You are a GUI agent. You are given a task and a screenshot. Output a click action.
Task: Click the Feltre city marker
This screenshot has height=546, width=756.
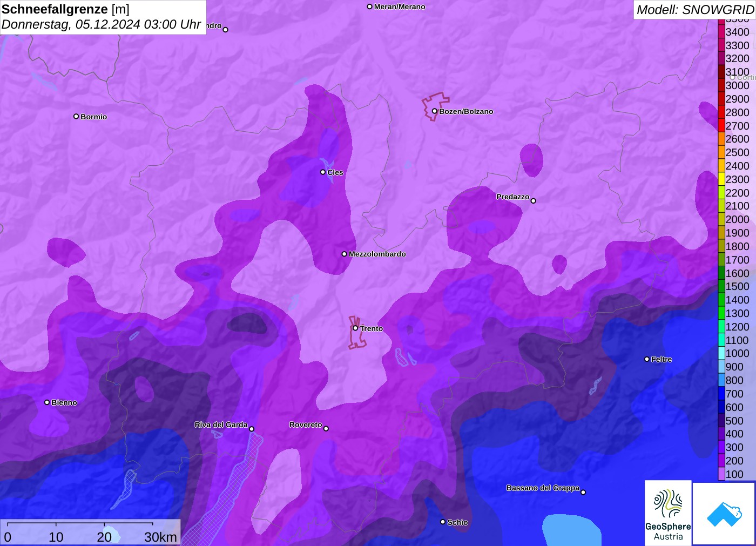647,359
